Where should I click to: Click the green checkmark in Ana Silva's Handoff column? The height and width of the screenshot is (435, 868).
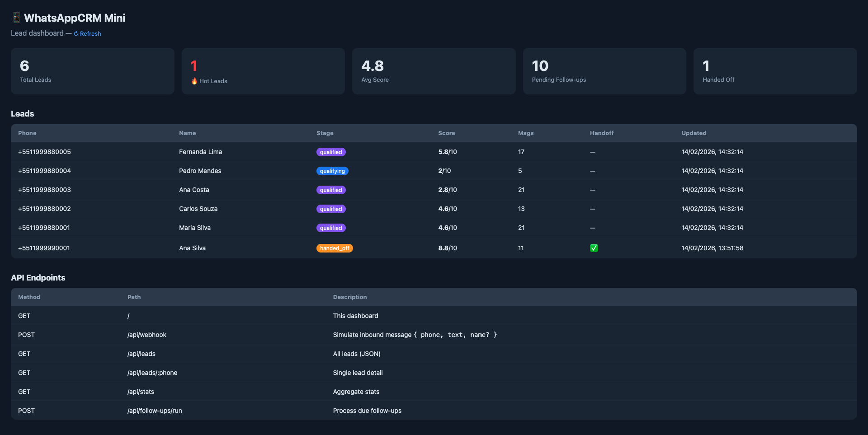pyautogui.click(x=594, y=248)
